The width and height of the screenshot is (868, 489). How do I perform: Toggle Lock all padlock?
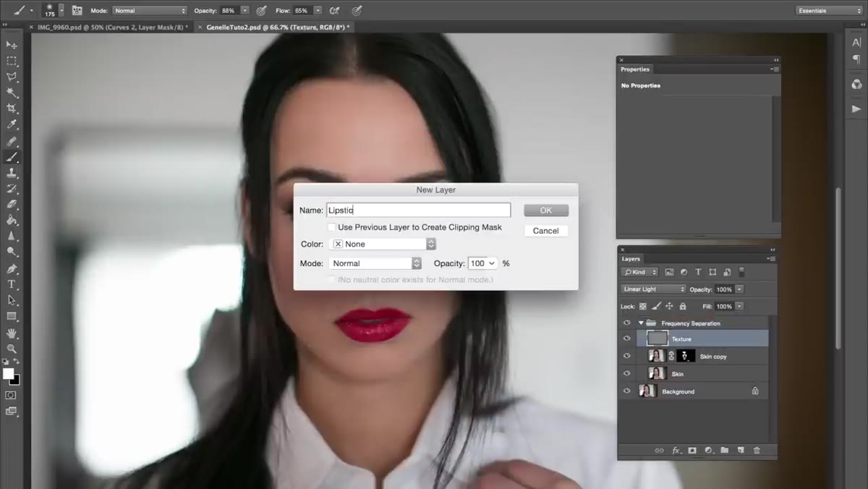coord(682,307)
